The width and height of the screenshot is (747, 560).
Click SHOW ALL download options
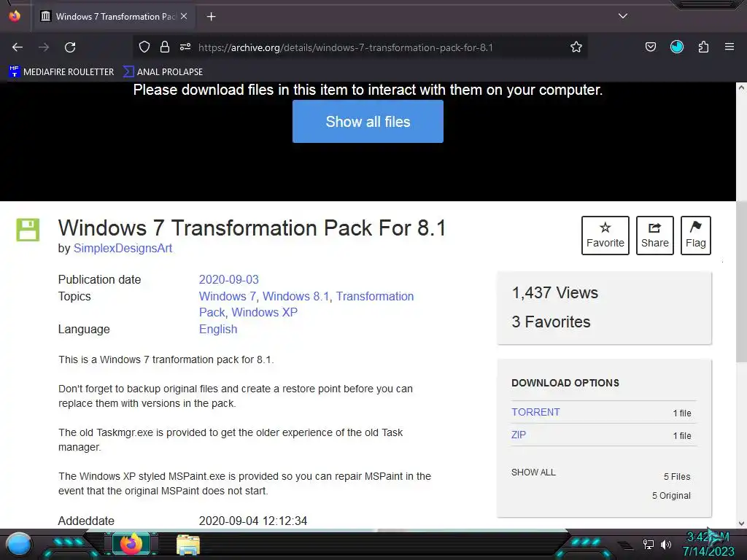tap(533, 472)
